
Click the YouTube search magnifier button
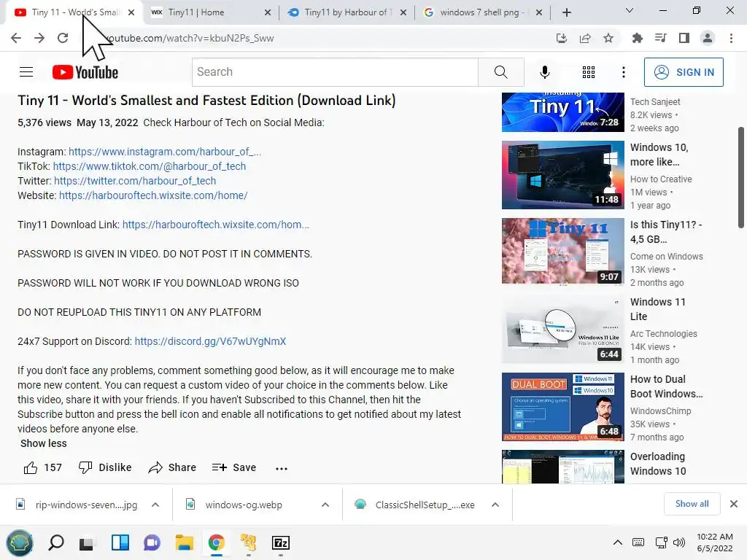pos(500,72)
